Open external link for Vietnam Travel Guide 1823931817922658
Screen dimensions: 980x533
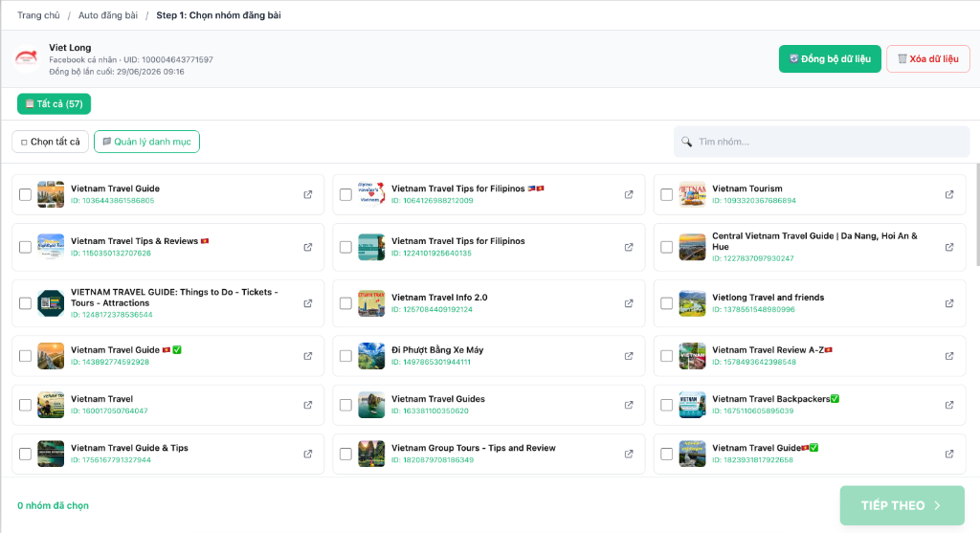[x=949, y=454]
